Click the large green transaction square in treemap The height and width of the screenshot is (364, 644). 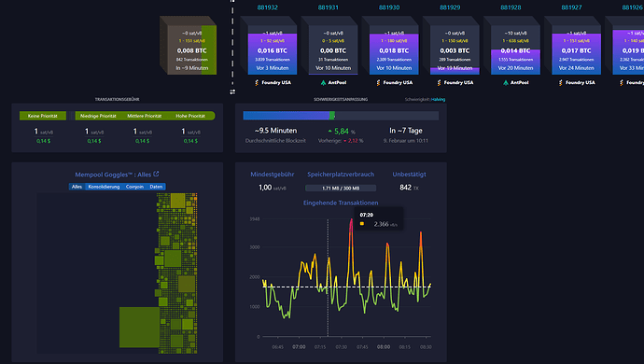coord(139,327)
